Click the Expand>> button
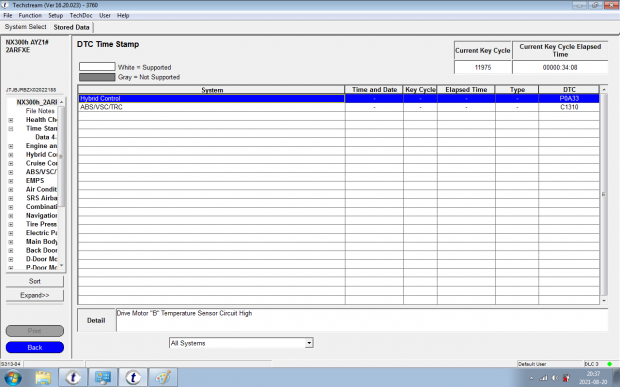Viewport: 620px width, 387px height. pos(35,295)
